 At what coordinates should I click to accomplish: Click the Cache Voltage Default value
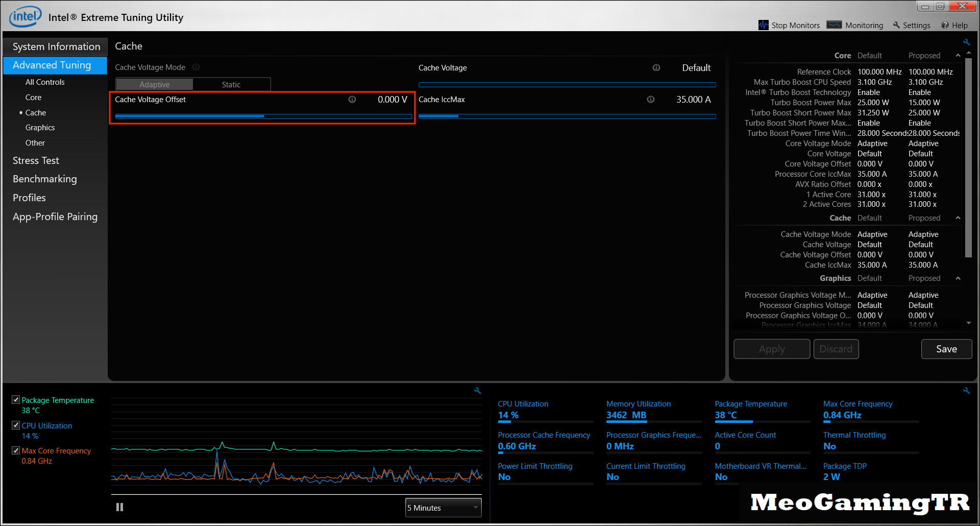[696, 67]
